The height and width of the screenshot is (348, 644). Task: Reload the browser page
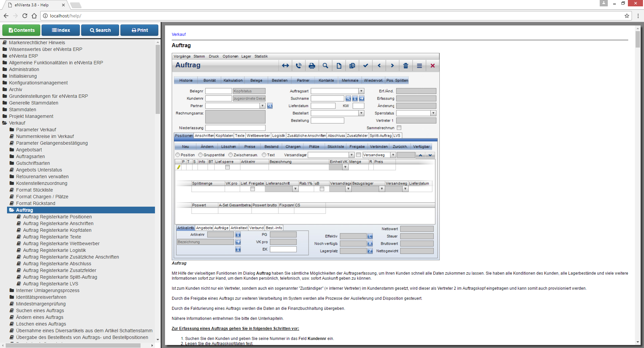pos(25,16)
